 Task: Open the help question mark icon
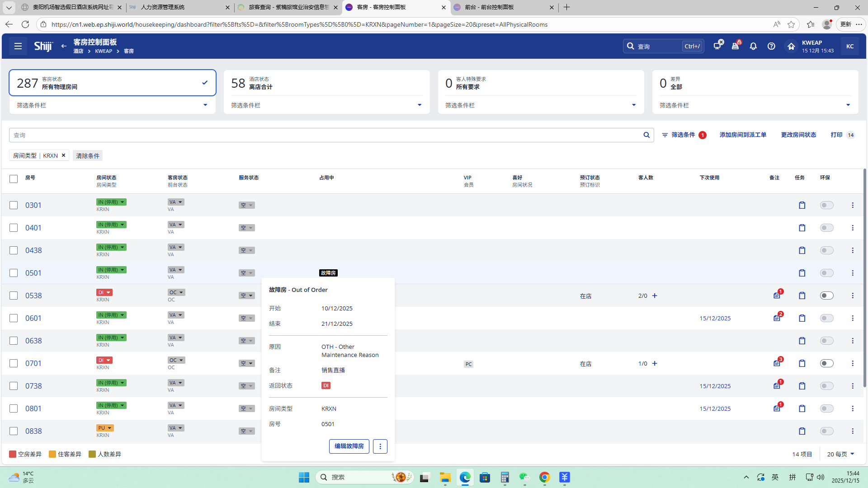click(771, 46)
